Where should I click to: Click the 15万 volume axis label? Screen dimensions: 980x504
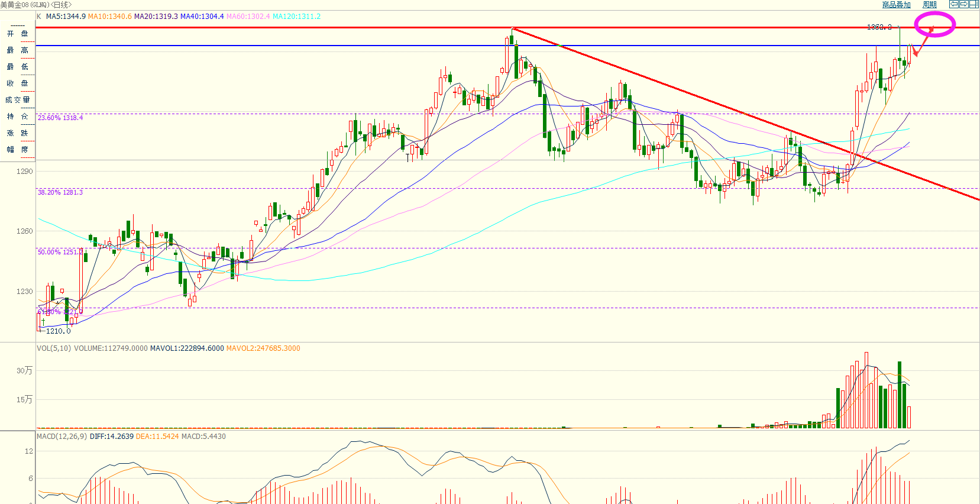[x=24, y=400]
